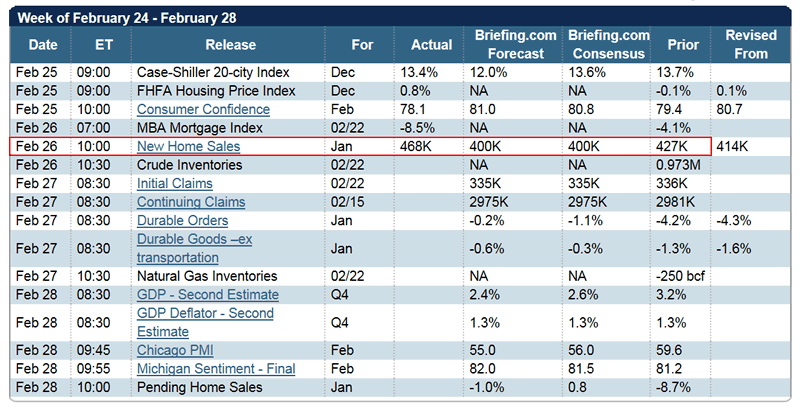Click the Briefing.com Consensus column header
The image size is (800, 410).
tap(609, 45)
